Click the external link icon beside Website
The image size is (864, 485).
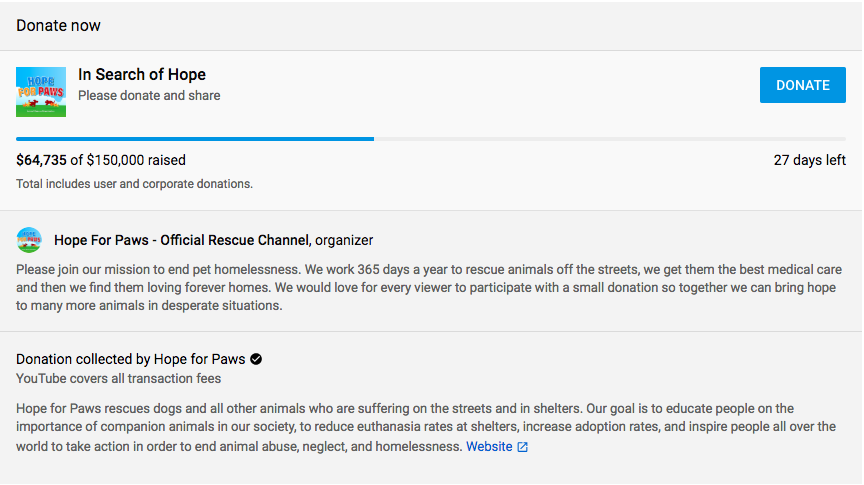tap(522, 447)
